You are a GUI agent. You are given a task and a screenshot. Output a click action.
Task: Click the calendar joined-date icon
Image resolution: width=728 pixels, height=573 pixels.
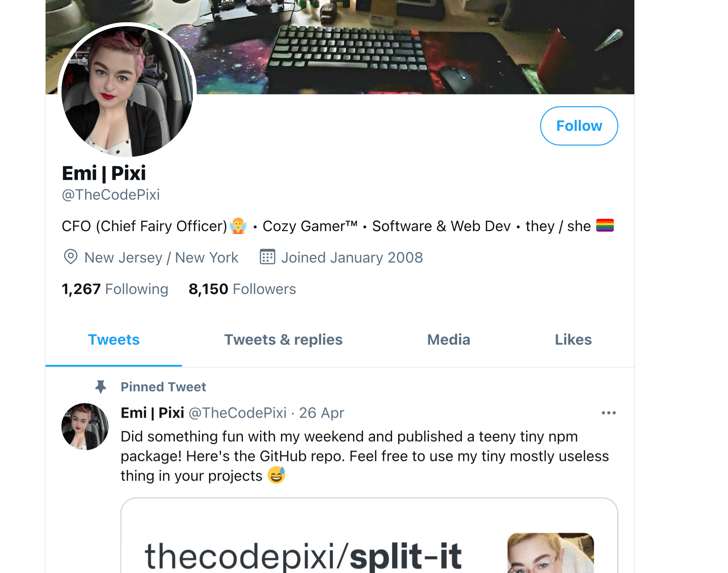pyautogui.click(x=267, y=257)
